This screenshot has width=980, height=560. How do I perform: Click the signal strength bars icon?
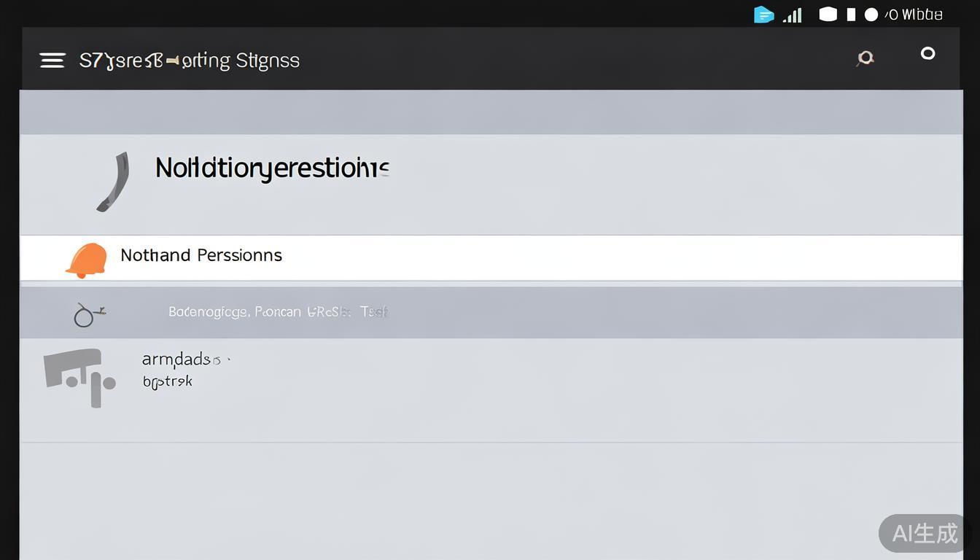point(793,15)
